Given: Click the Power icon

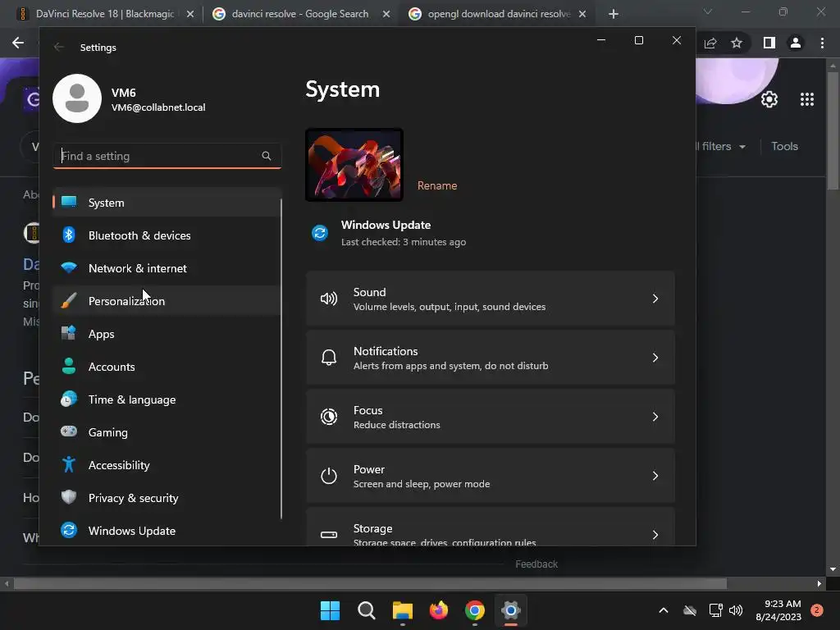Looking at the screenshot, I should [329, 476].
